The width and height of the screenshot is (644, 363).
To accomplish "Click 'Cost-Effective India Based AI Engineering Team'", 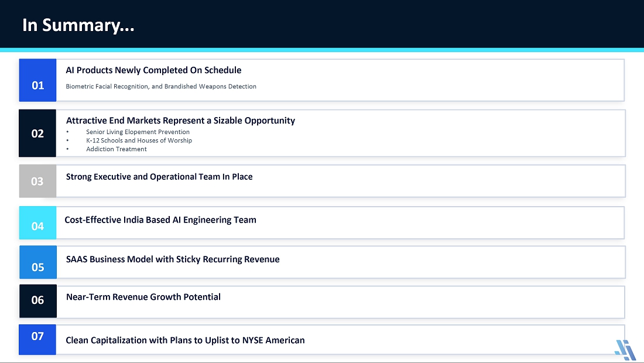I will (x=160, y=220).
